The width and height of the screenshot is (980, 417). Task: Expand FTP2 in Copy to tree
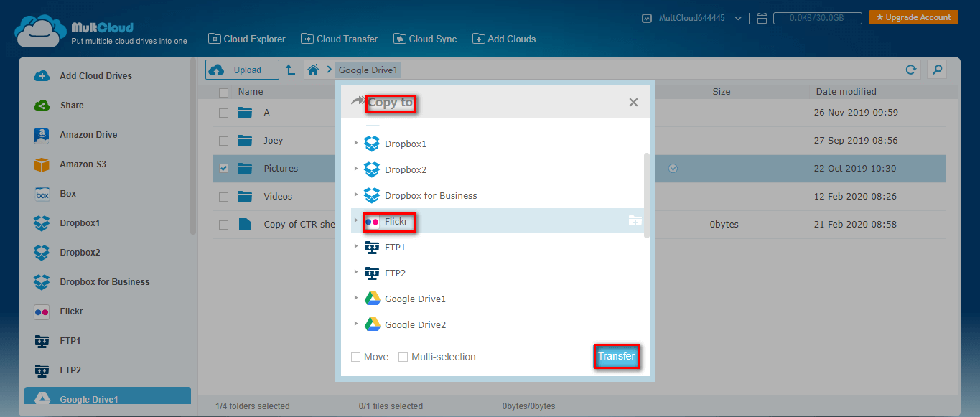tap(356, 273)
